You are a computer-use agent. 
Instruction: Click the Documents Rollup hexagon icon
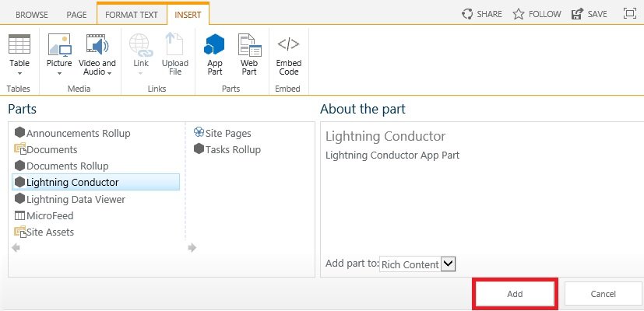point(19,166)
